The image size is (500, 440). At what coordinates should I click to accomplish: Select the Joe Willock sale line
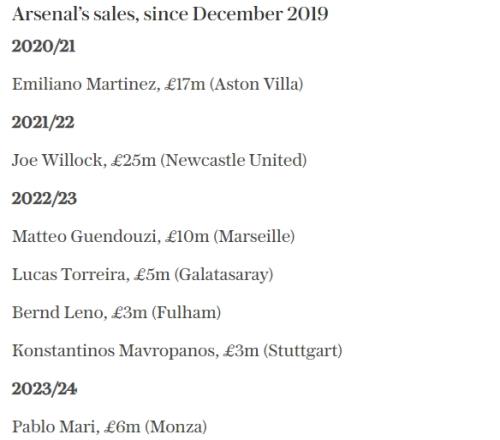click(159, 160)
